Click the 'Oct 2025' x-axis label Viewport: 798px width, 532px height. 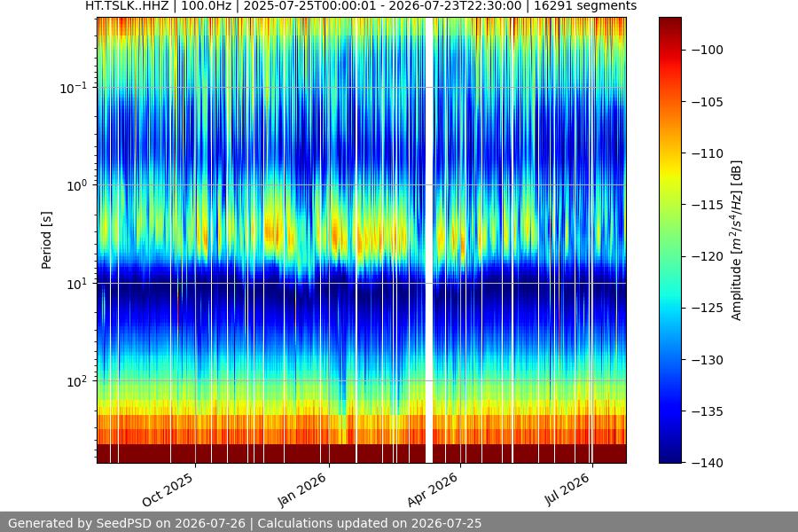(168, 489)
